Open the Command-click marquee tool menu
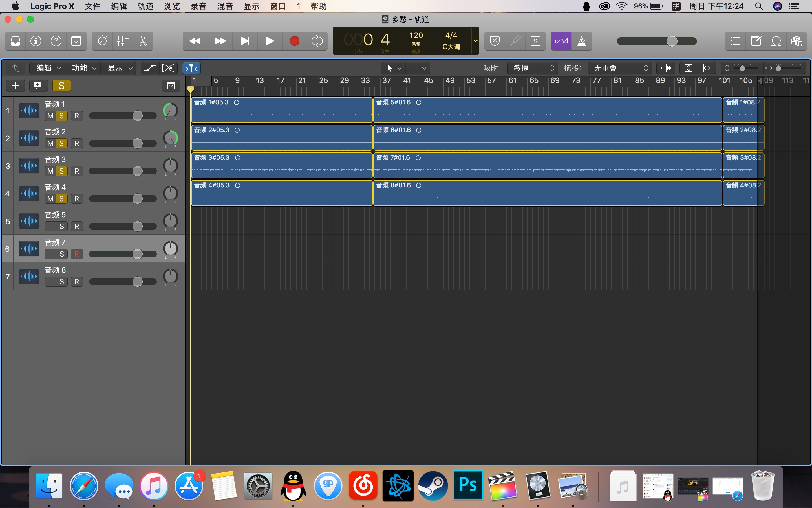Screen dimensions: 812x508 pyautogui.click(x=418, y=68)
